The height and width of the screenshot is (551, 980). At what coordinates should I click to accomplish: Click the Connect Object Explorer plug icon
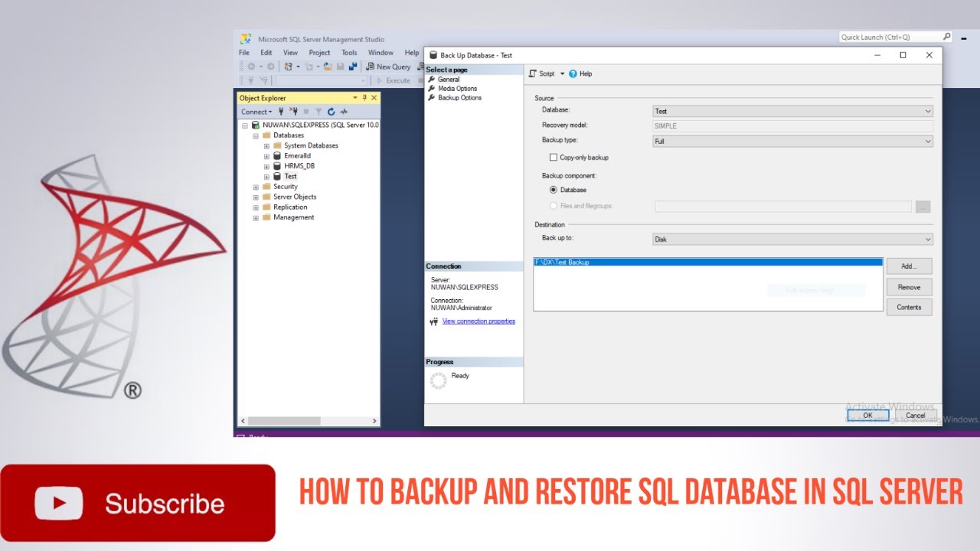(x=281, y=112)
